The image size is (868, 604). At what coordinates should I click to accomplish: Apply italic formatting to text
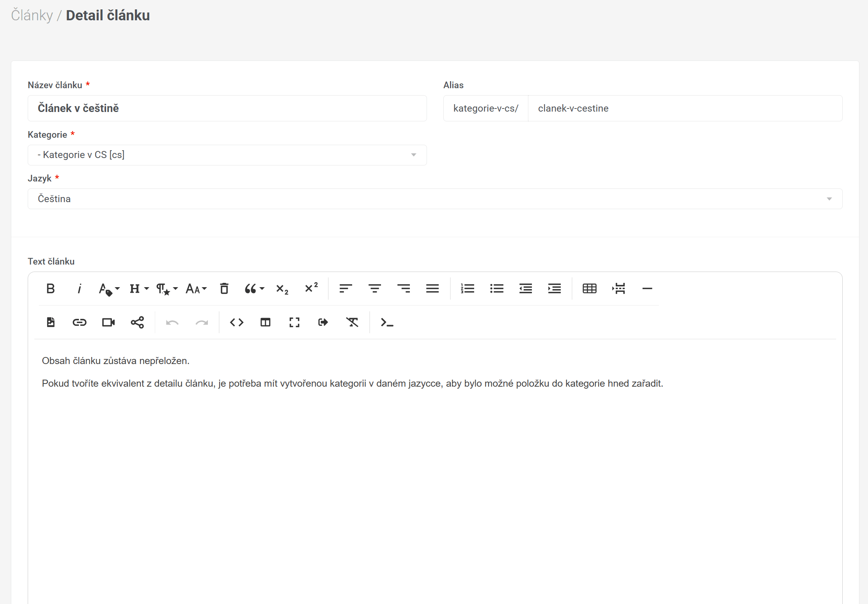click(79, 289)
